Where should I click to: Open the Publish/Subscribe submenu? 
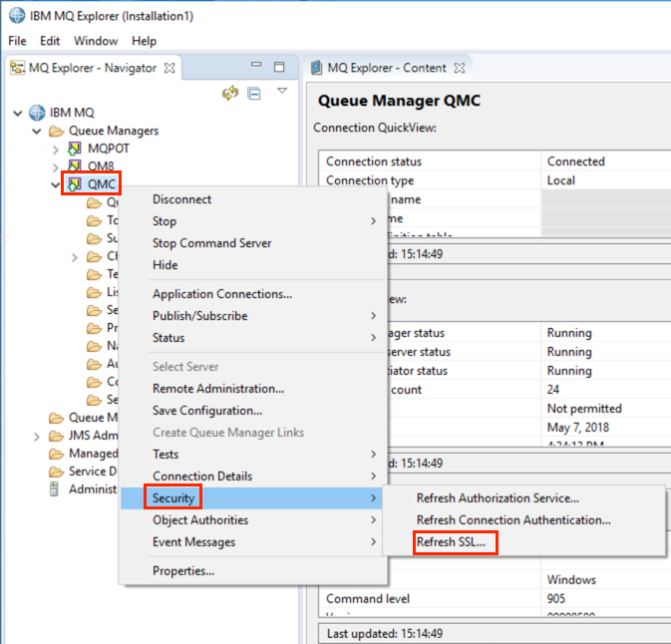click(x=253, y=316)
